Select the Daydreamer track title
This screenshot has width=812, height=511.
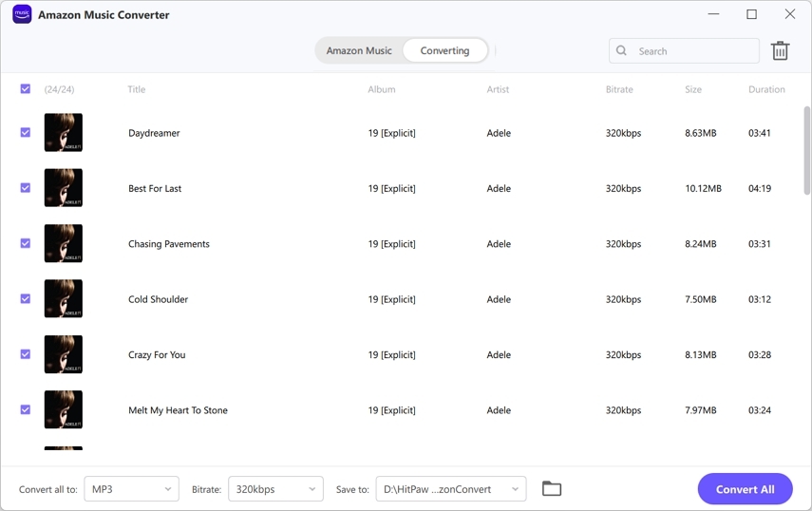tap(154, 133)
